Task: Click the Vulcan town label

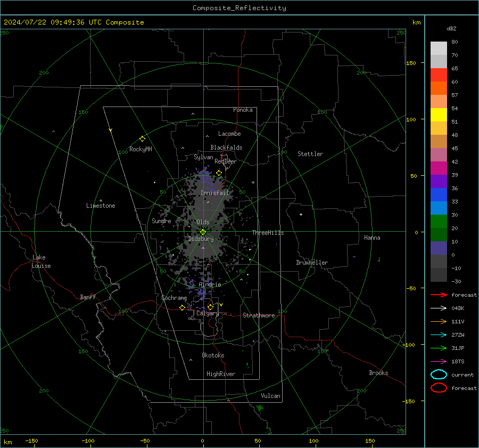Action: (x=270, y=396)
